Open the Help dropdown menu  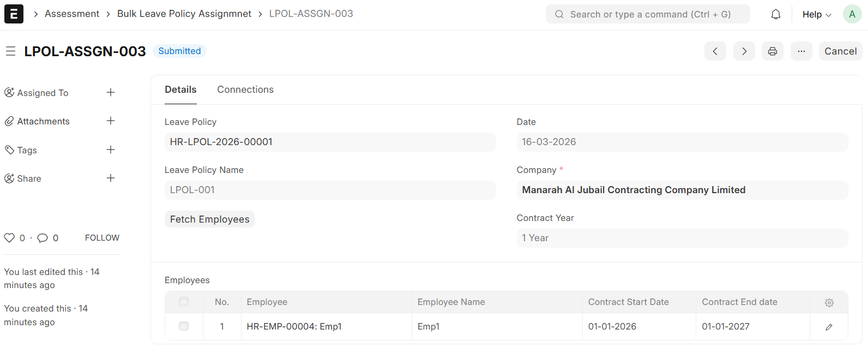pos(816,15)
